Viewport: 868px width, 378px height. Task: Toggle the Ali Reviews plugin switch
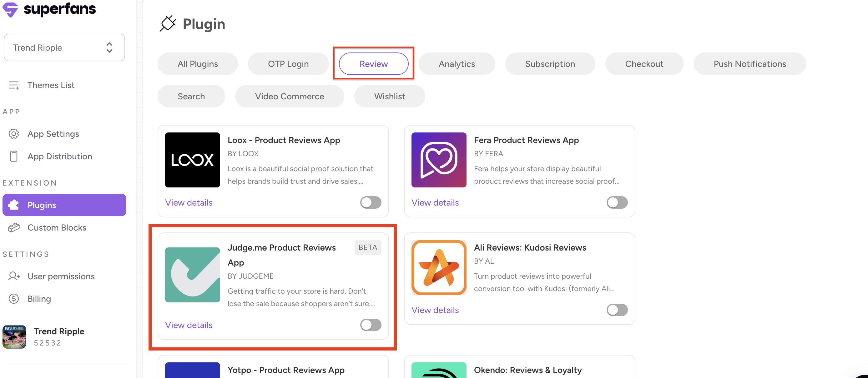coord(617,310)
